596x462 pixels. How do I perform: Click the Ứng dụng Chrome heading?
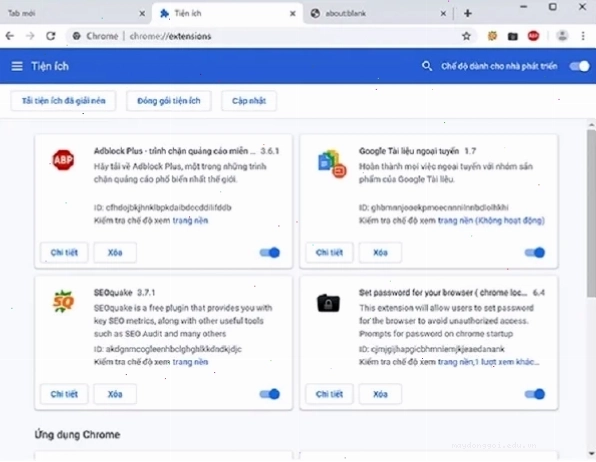pos(78,435)
